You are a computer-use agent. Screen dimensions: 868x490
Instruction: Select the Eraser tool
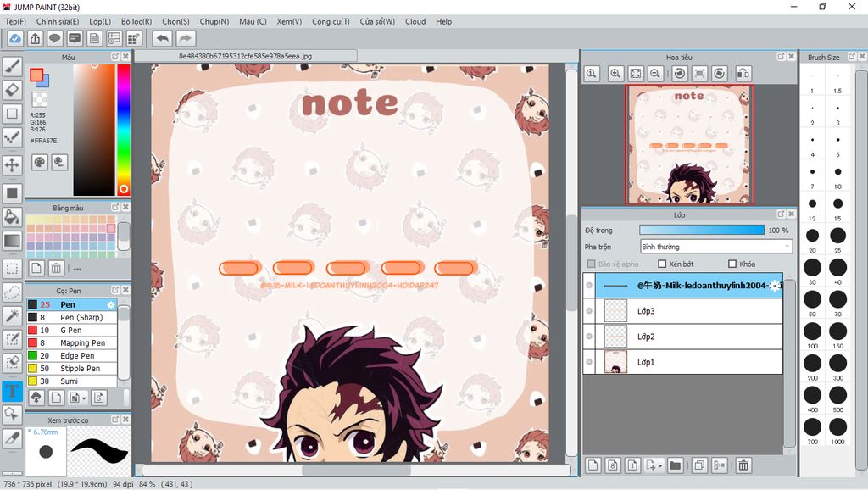point(12,90)
